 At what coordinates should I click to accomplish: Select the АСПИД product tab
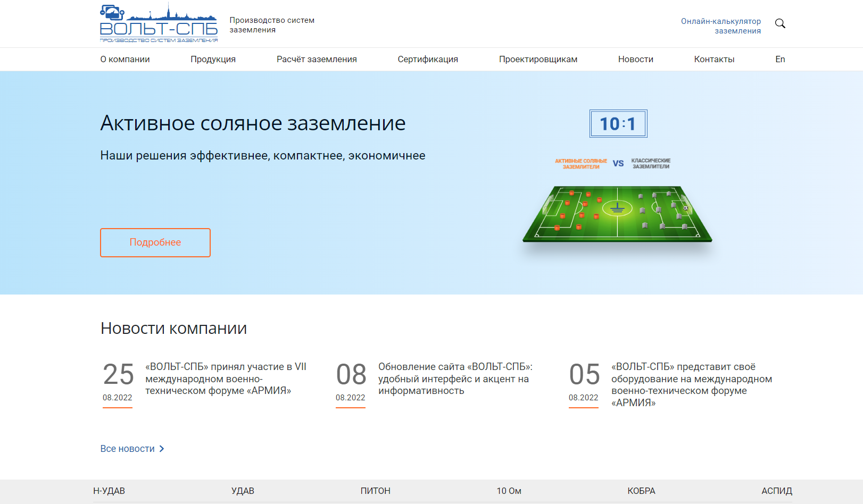pos(777,491)
